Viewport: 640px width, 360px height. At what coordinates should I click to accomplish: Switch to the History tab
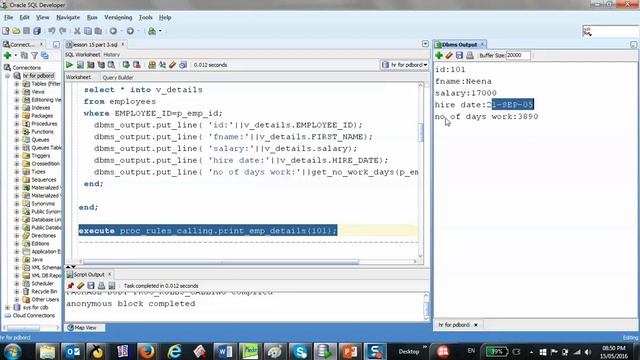[111, 54]
